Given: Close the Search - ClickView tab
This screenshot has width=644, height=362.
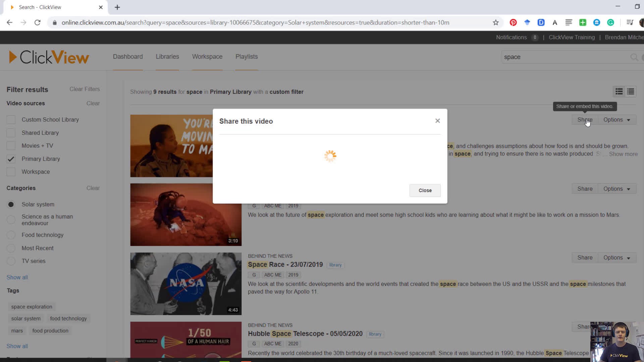Looking at the screenshot, I should (101, 7).
